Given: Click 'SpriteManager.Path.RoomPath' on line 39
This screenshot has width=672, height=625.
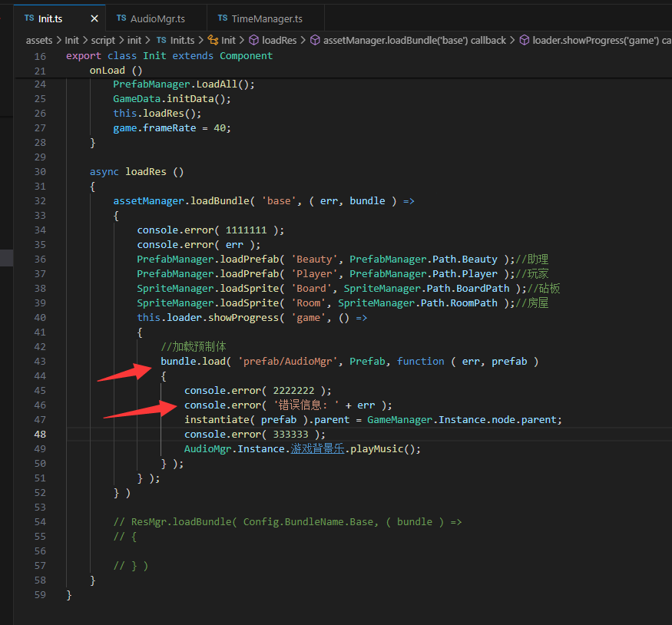Looking at the screenshot, I should [418, 303].
